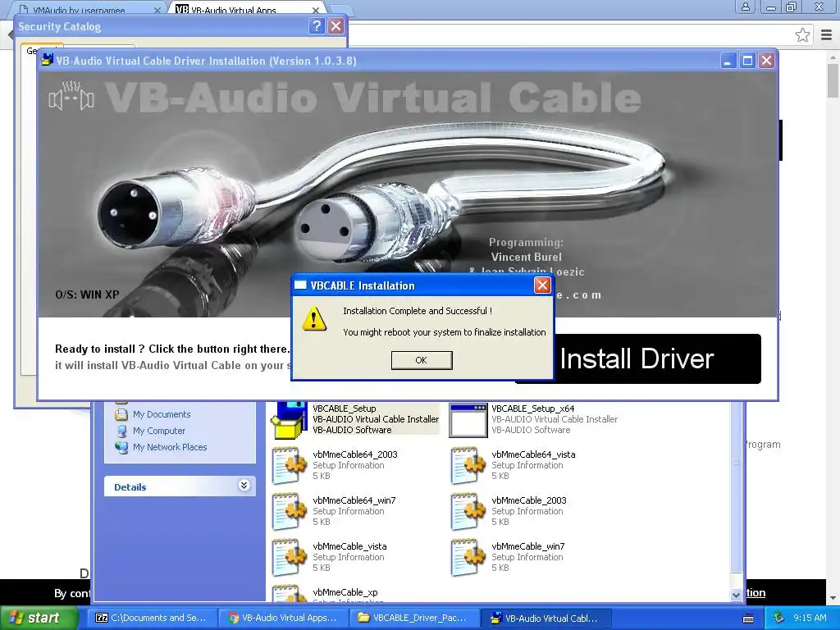Click the Security Catalog help question button

click(317, 26)
